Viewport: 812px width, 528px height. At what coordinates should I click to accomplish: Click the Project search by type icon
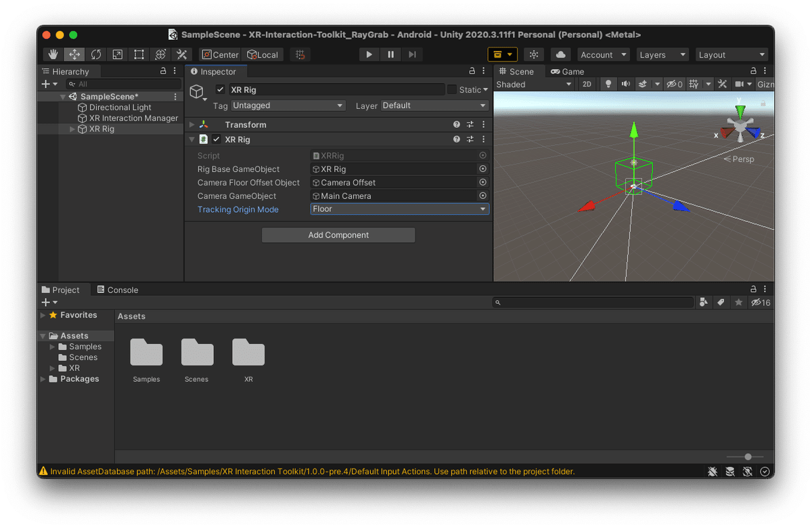point(704,303)
